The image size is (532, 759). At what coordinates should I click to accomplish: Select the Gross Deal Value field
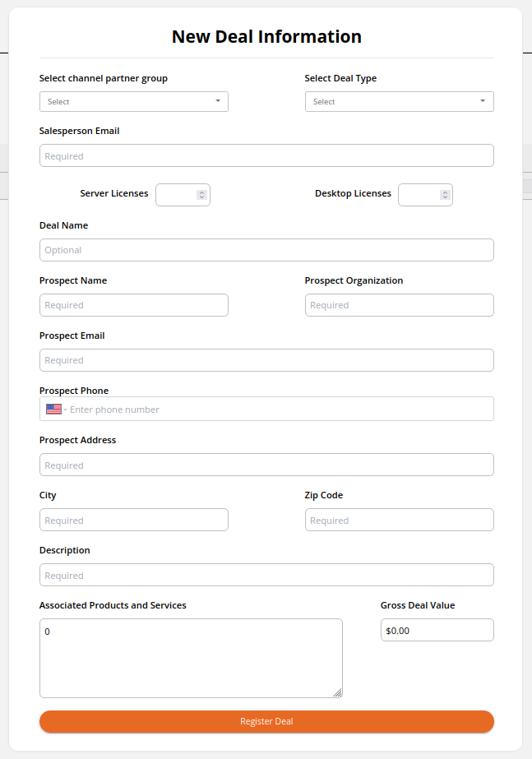[437, 630]
